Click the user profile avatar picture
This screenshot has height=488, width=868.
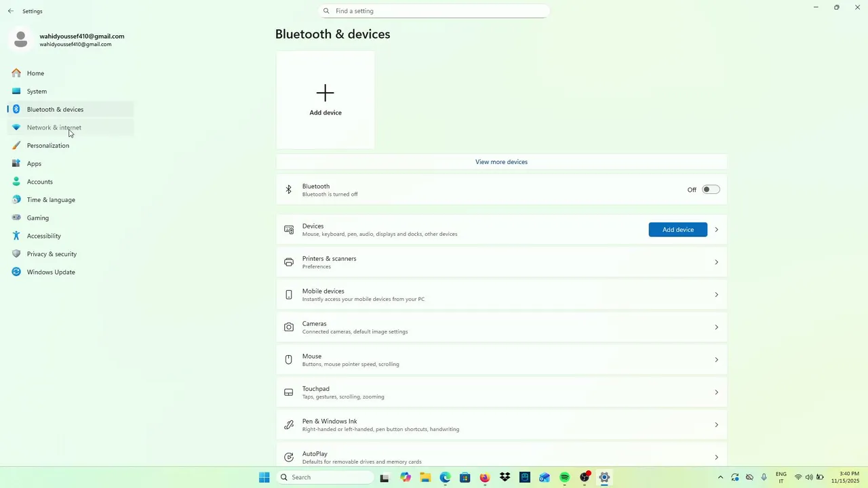pos(21,40)
